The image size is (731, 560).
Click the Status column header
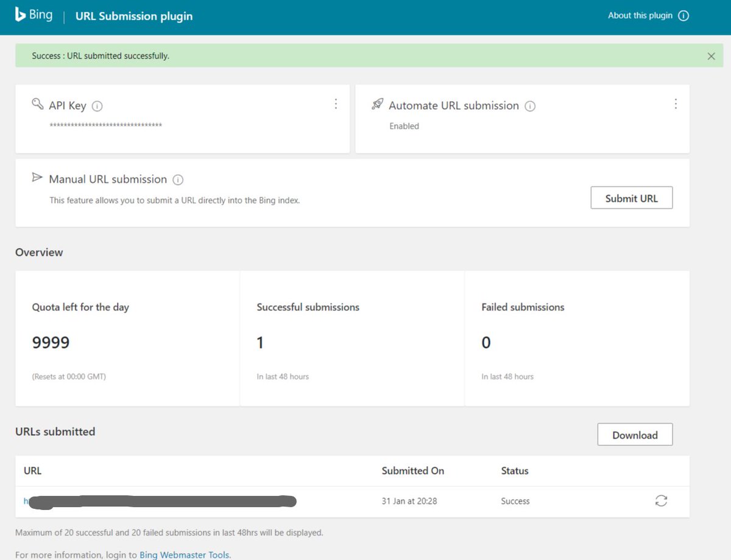pyautogui.click(x=515, y=470)
